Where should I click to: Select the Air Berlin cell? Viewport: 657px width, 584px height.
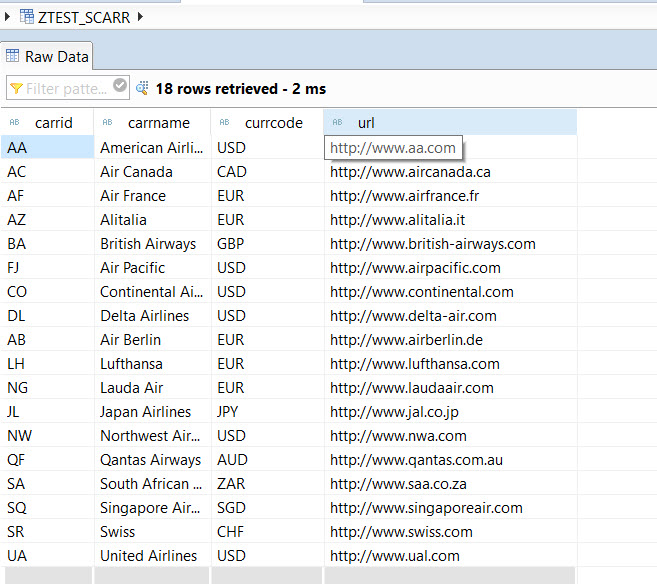point(153,340)
